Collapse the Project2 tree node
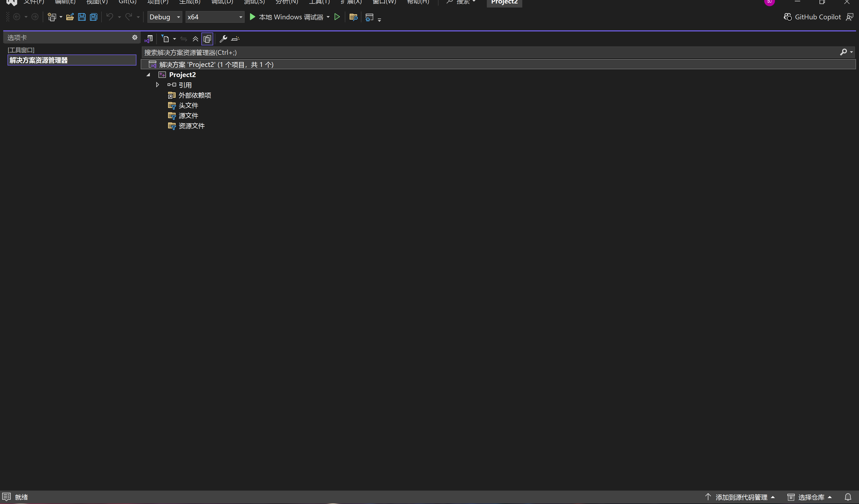 [148, 75]
